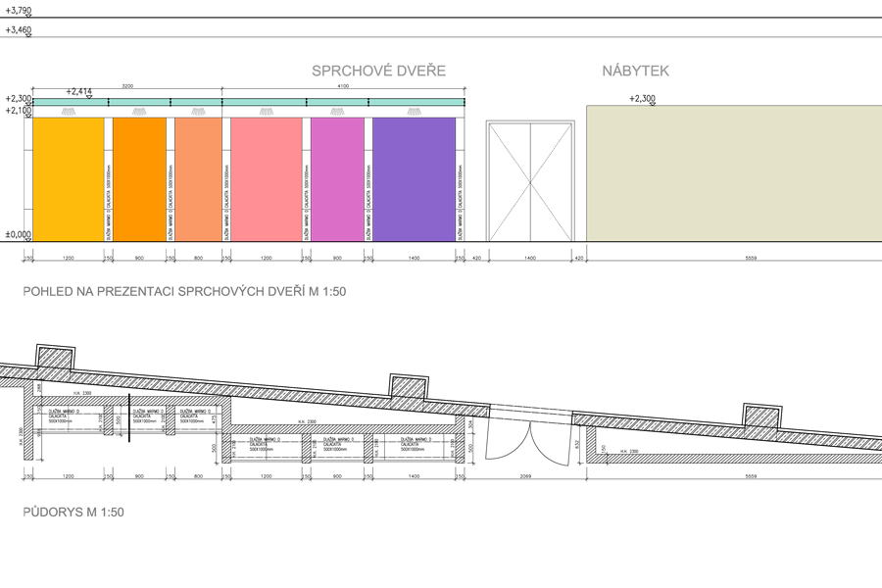Select the yellow shower door panel

click(69, 179)
